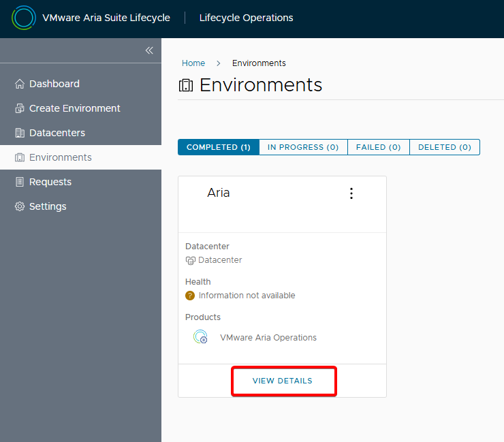Viewport: 504px width, 442px height.
Task: Collapse the left navigation sidebar
Action: pyautogui.click(x=149, y=50)
